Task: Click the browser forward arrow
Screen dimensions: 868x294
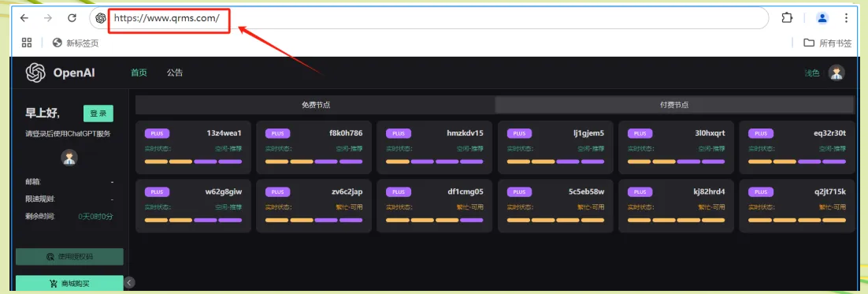Action: [x=48, y=18]
